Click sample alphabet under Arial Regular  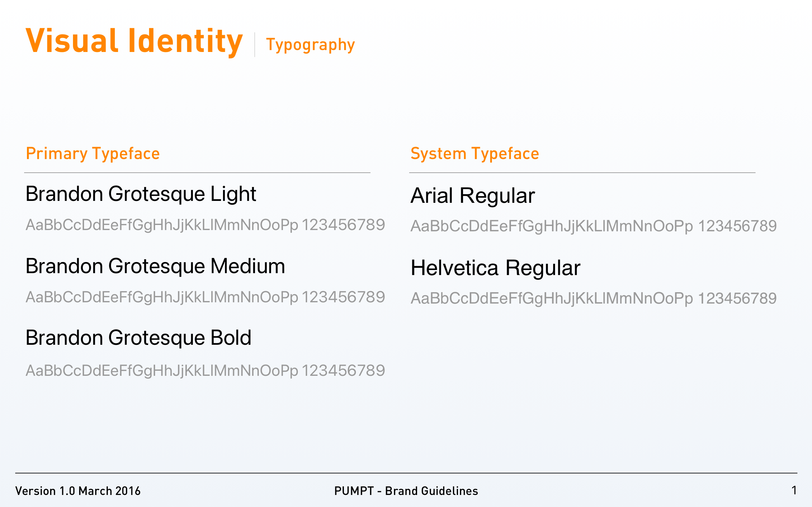coord(593,226)
